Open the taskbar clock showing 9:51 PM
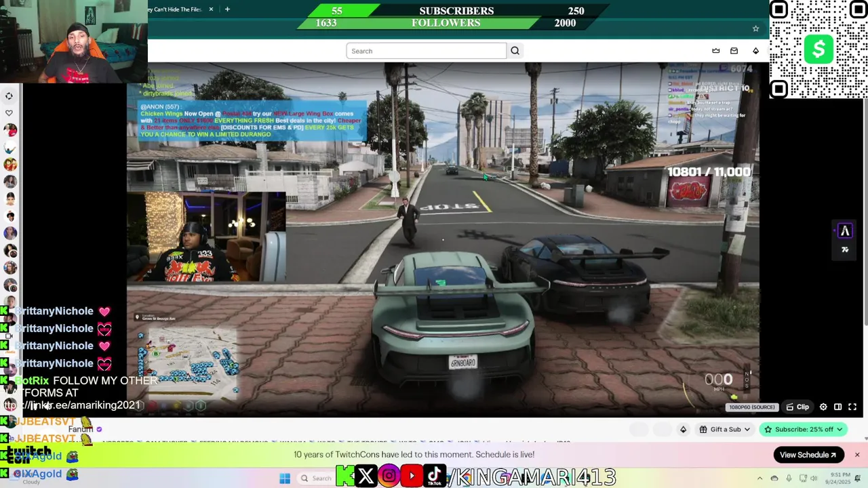 pyautogui.click(x=838, y=479)
